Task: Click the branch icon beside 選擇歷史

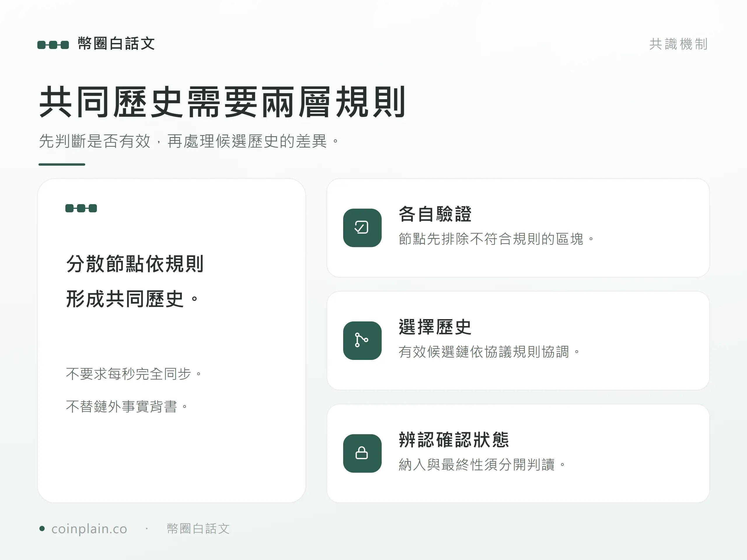Action: click(362, 341)
